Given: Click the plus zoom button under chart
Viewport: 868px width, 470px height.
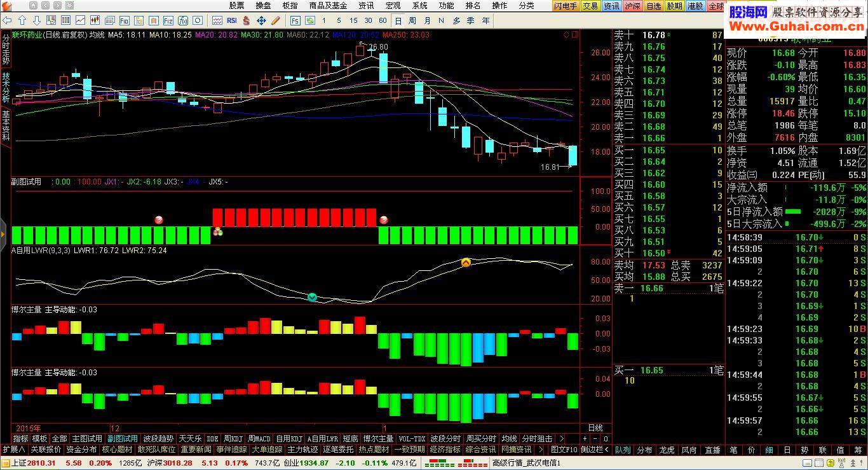Looking at the screenshot, I should (x=585, y=439).
